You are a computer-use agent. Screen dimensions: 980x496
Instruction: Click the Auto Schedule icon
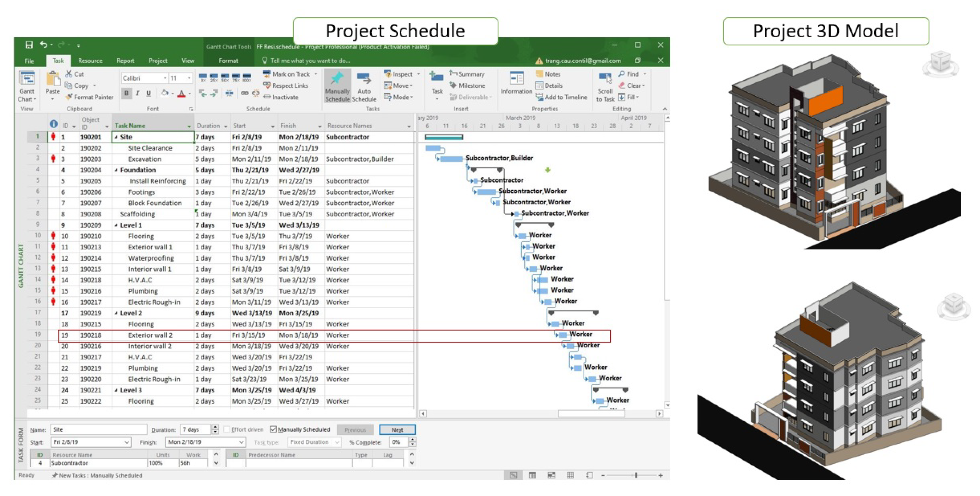click(364, 79)
